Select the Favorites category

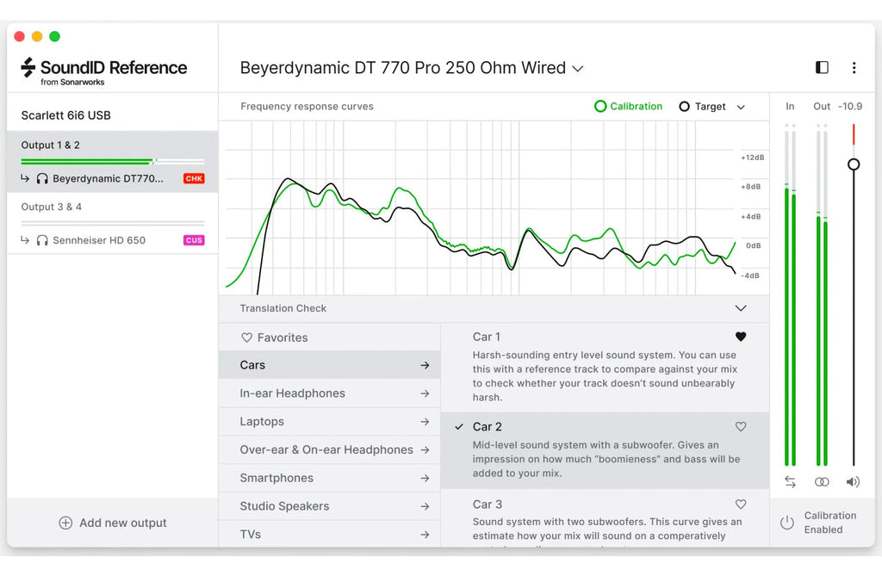click(330, 337)
